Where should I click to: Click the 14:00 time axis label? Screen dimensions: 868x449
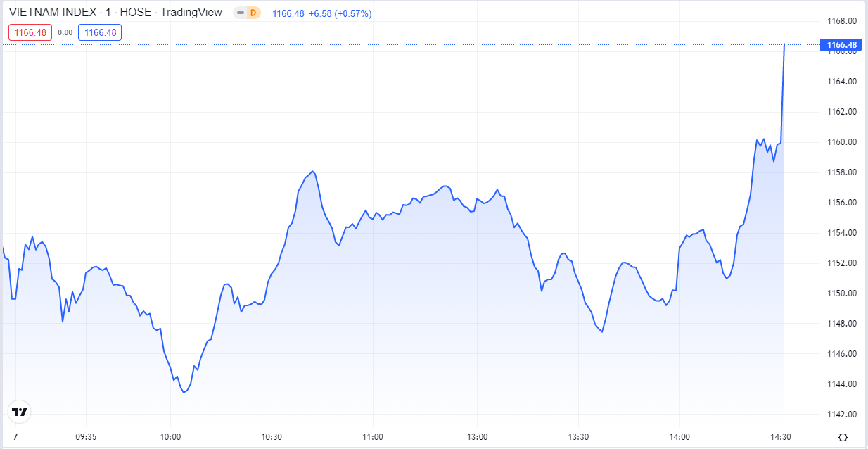click(680, 437)
